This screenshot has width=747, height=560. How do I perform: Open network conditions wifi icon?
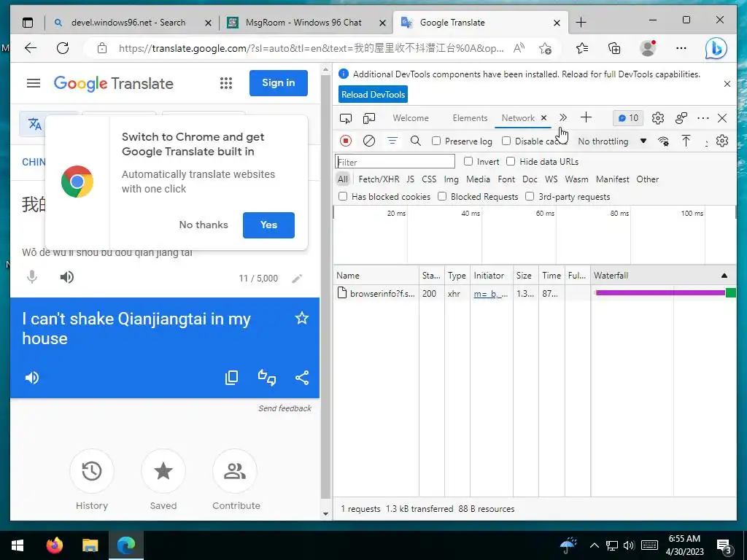tap(663, 141)
